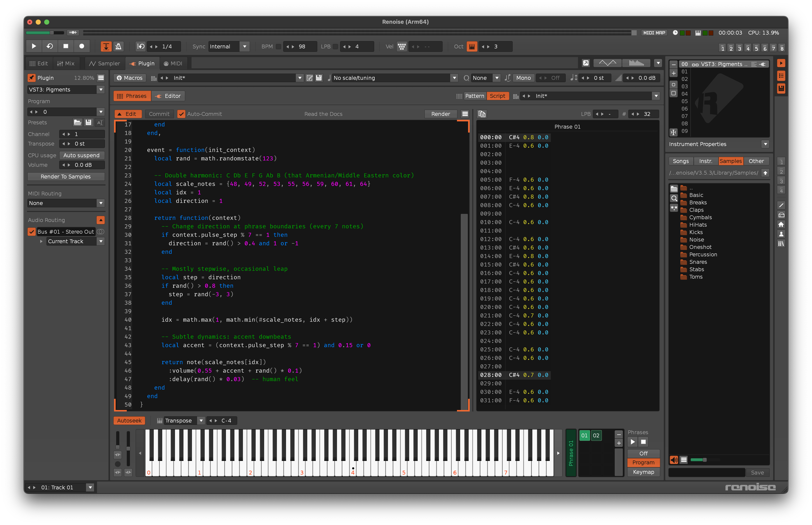This screenshot has width=812, height=525.
Task: Click the Render To Samples button
Action: pos(66,176)
